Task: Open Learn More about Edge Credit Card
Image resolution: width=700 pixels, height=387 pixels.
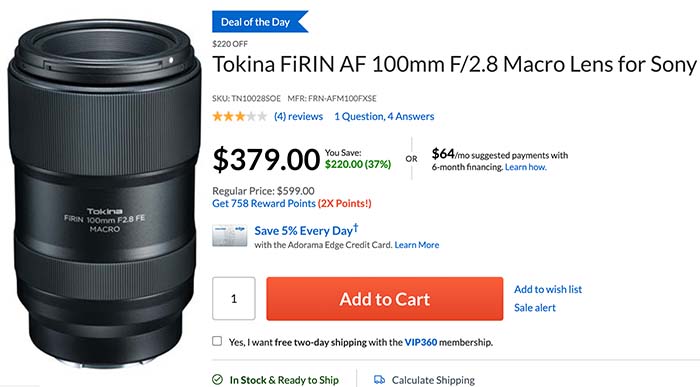Action: pyautogui.click(x=417, y=245)
